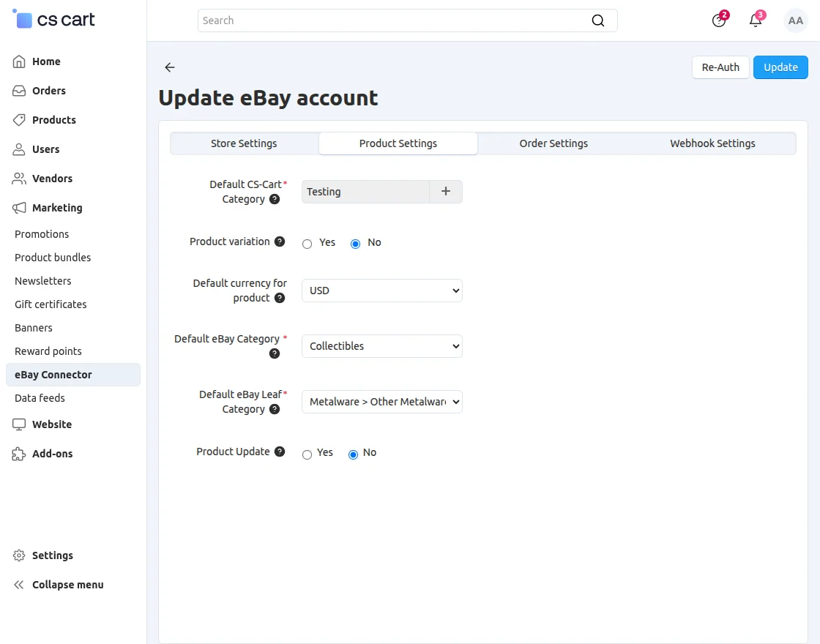The width and height of the screenshot is (820, 644).
Task: Open the help icon with badge 2
Action: point(719,20)
